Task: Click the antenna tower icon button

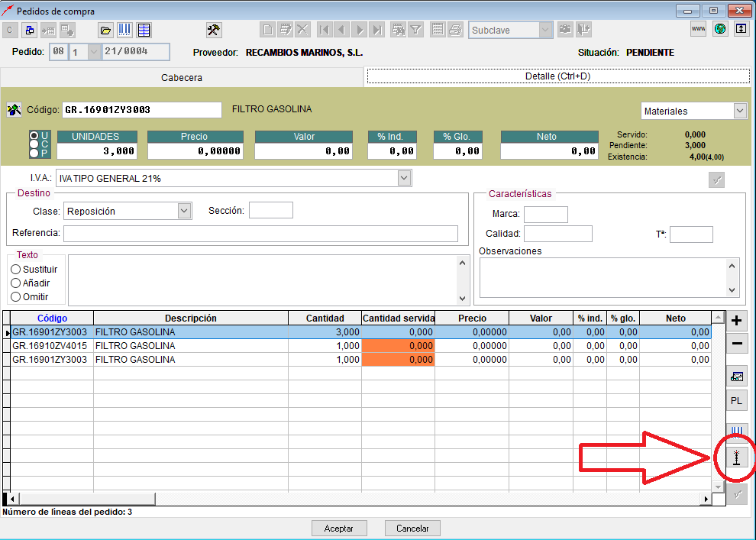Action: (x=736, y=457)
